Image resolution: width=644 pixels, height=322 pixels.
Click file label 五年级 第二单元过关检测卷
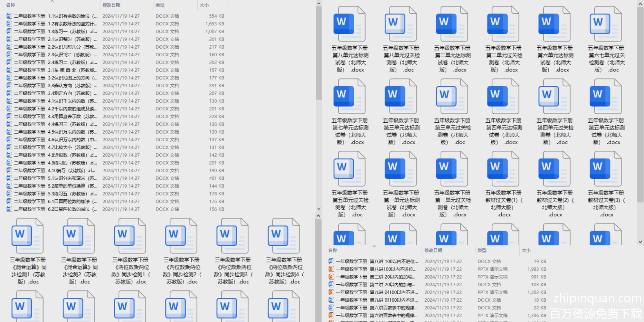503,59
